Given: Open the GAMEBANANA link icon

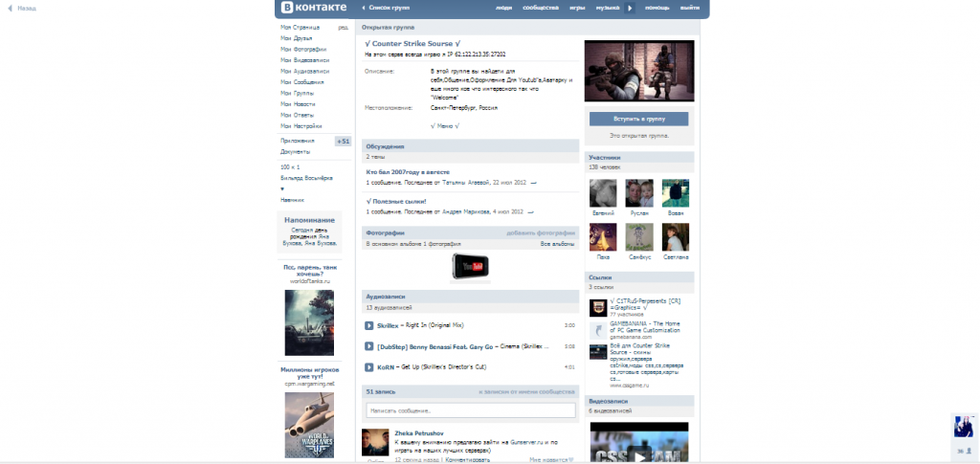Looking at the screenshot, I should coord(597,330).
